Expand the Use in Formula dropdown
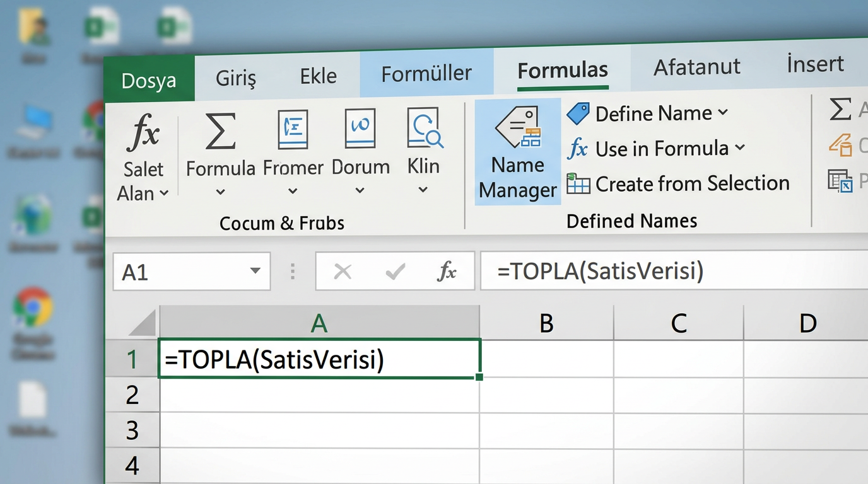 (x=740, y=148)
